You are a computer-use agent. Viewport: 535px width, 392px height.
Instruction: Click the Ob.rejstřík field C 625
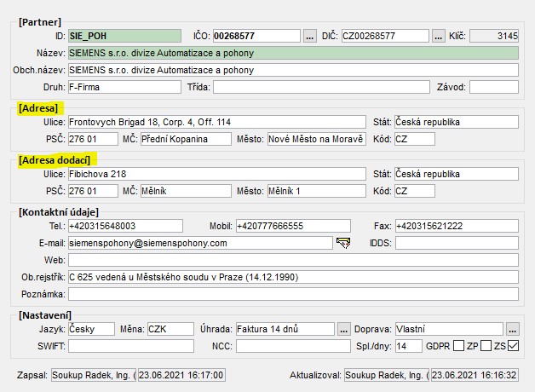tap(293, 277)
